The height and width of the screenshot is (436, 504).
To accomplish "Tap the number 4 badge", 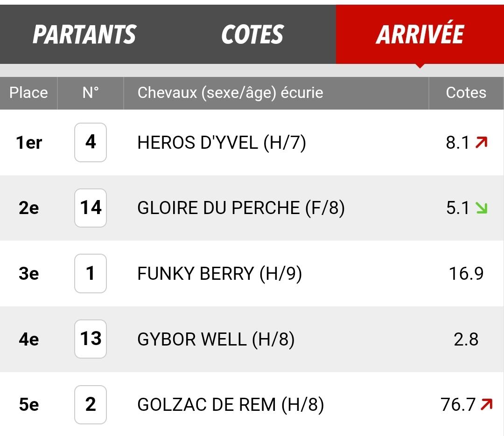I will [91, 142].
